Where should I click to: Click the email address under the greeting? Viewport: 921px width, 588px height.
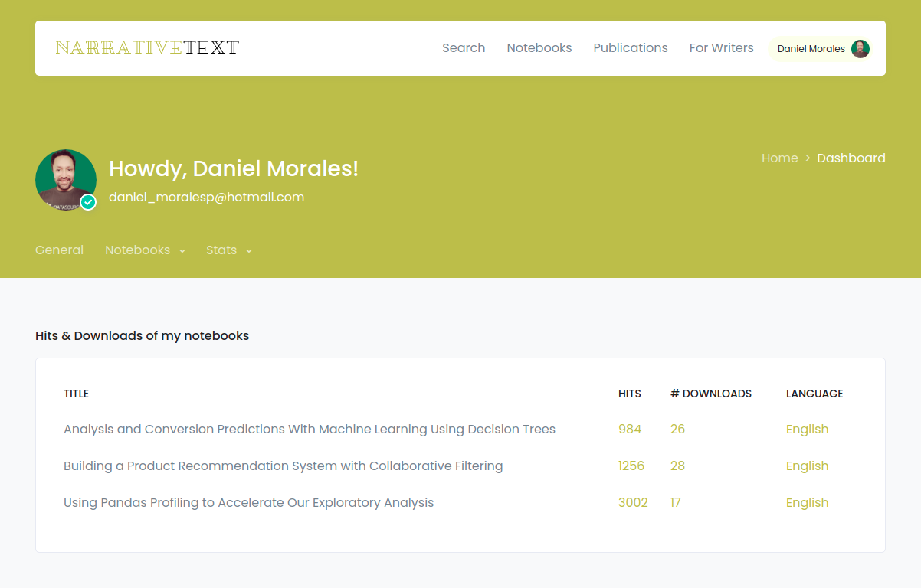tap(206, 197)
